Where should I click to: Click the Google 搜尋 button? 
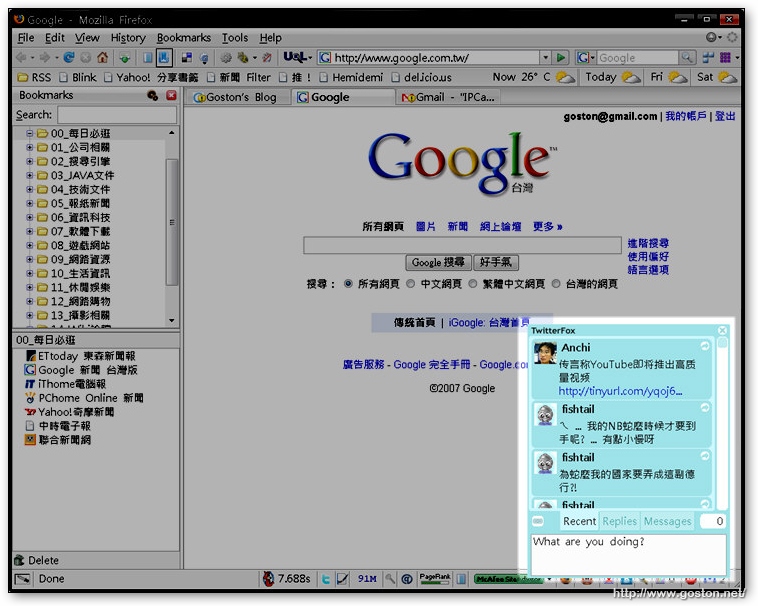[x=438, y=262]
